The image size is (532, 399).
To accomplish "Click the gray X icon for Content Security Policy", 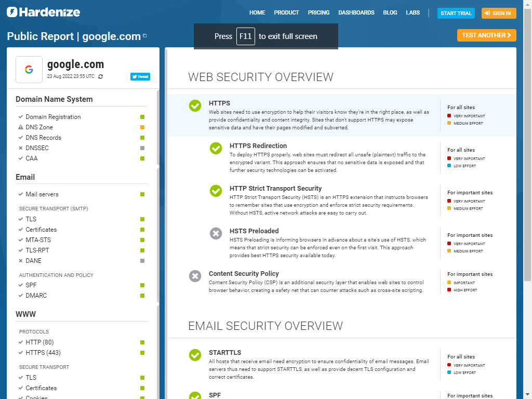I will [x=195, y=276].
